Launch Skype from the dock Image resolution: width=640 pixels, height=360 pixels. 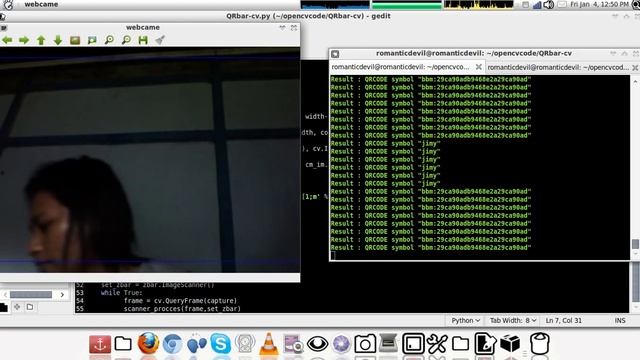click(x=220, y=343)
